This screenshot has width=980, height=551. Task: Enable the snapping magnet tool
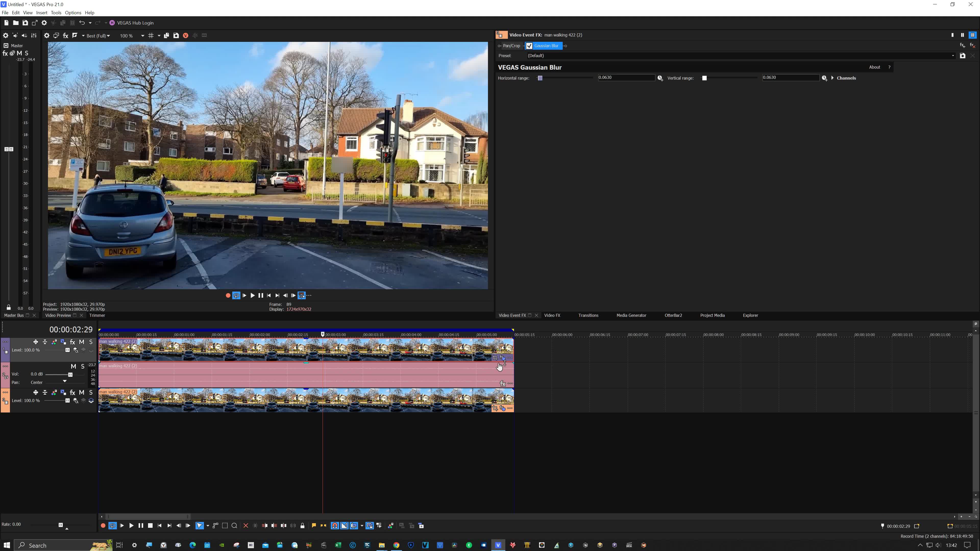334,525
